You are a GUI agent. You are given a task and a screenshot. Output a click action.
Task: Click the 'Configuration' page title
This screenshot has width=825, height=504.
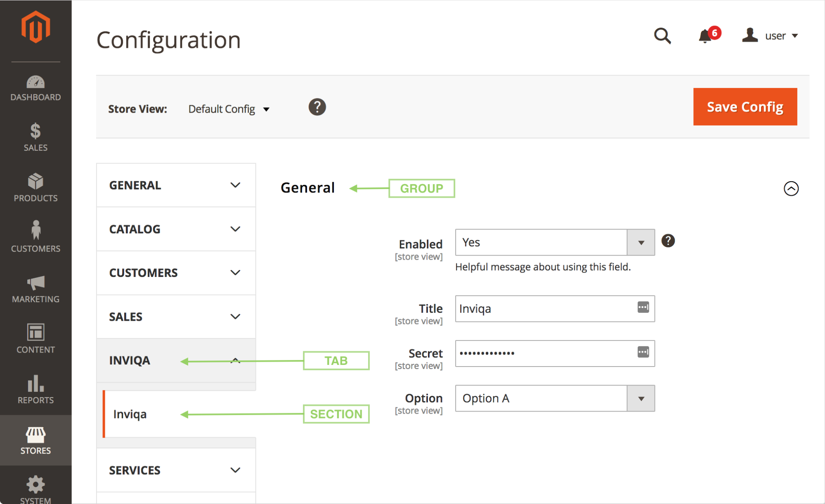(x=168, y=40)
